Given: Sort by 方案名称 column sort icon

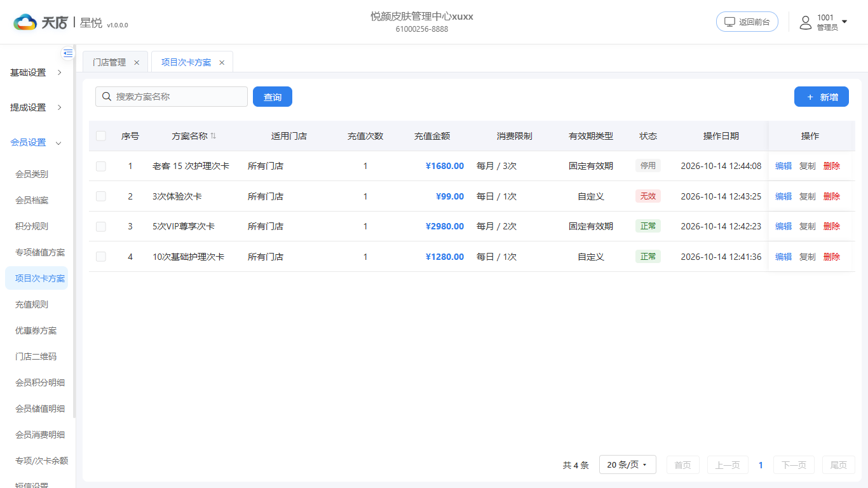Looking at the screenshot, I should coord(214,136).
